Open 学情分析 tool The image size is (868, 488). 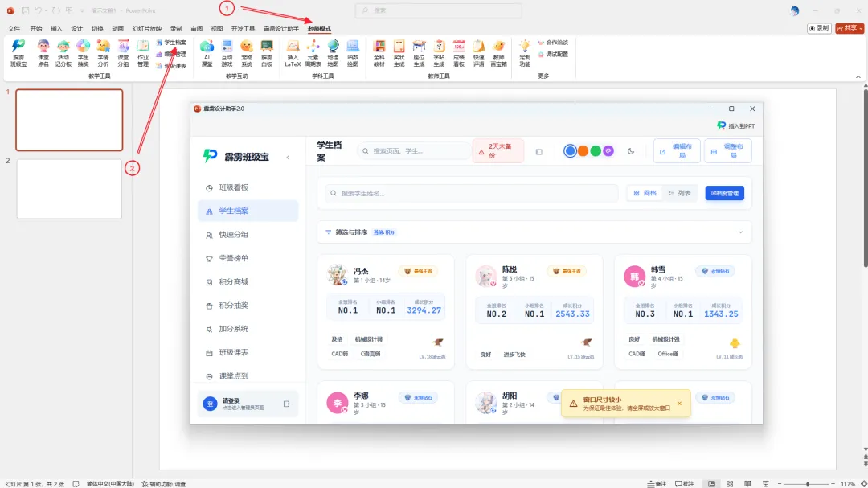103,53
